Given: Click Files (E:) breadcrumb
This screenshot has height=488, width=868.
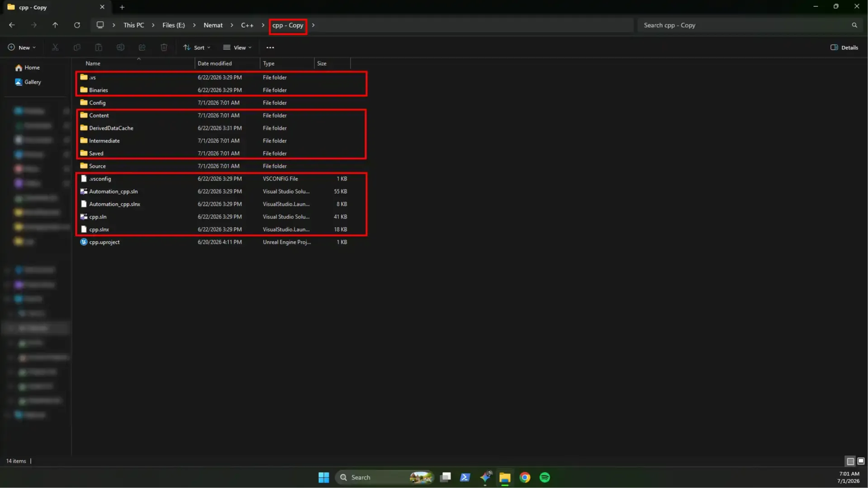Looking at the screenshot, I should [x=174, y=25].
